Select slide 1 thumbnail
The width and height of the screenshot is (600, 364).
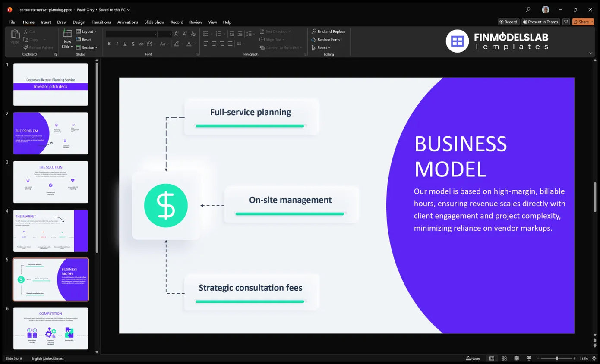pyautogui.click(x=51, y=85)
